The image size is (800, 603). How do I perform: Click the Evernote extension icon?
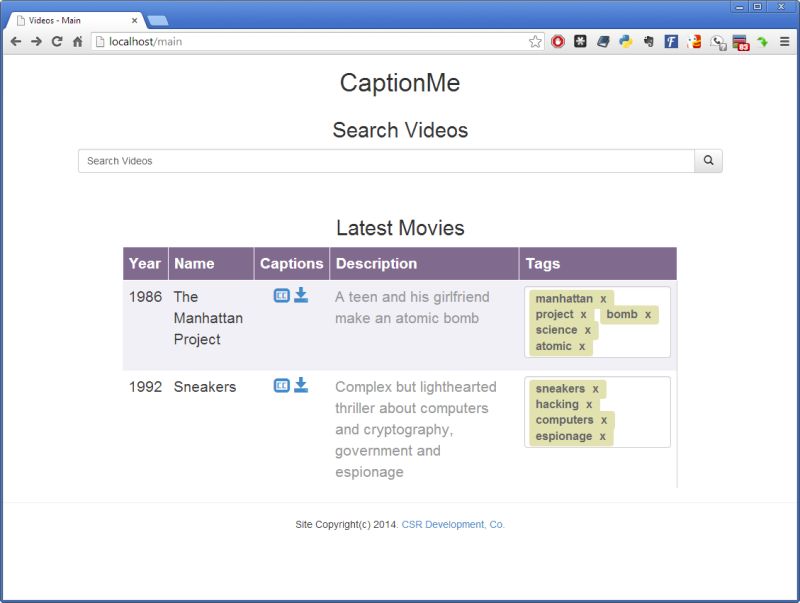tap(648, 42)
